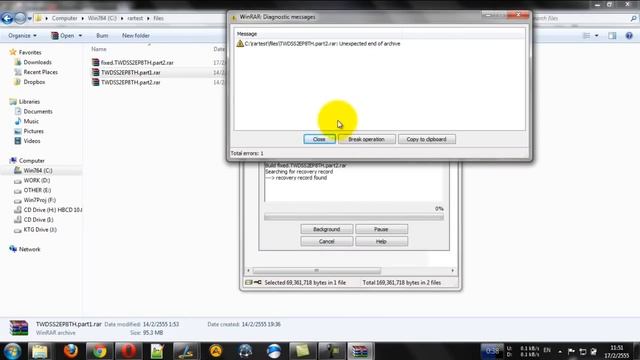The image size is (640, 360).
Task: Click the Message column header
Action: [247, 34]
